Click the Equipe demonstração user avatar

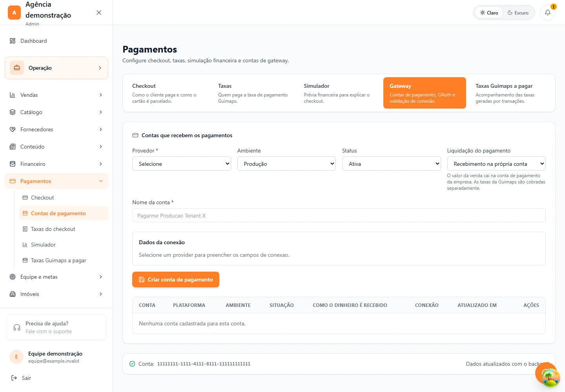pyautogui.click(x=16, y=357)
